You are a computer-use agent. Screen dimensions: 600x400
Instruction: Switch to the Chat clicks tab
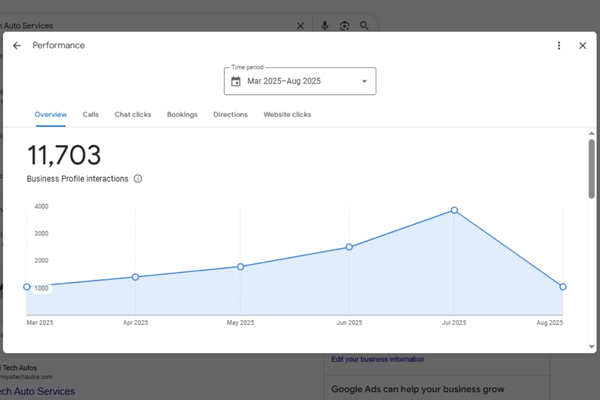click(133, 115)
